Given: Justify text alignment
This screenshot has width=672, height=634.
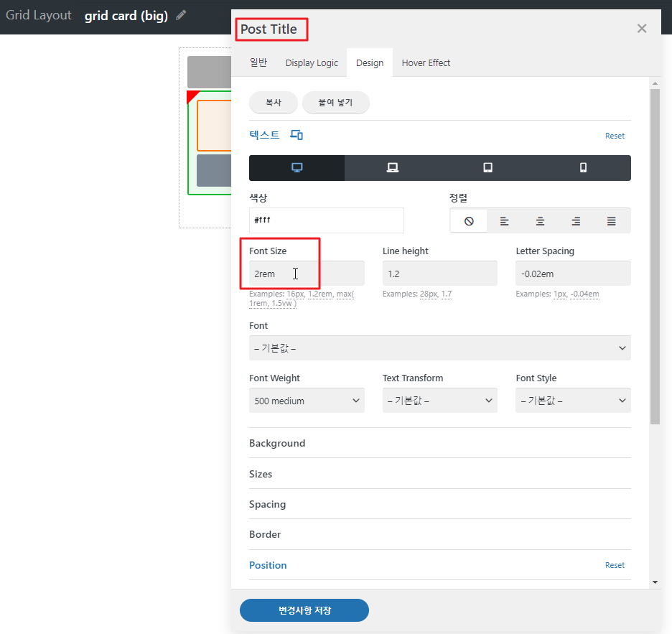Looking at the screenshot, I should pos(612,220).
